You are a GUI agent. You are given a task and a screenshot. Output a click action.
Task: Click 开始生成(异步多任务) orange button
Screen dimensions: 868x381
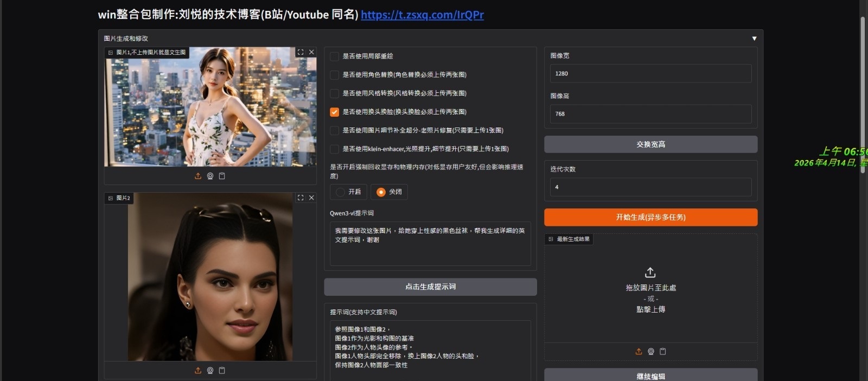coord(650,217)
